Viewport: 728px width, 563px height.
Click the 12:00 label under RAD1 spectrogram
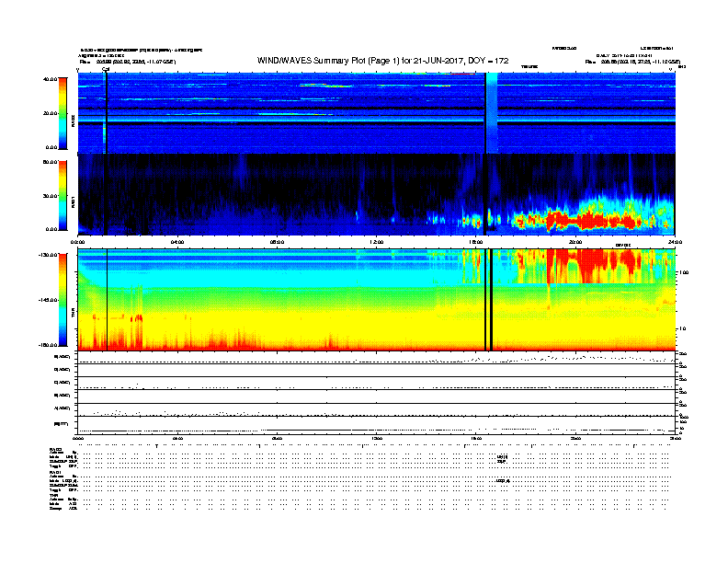(377, 242)
